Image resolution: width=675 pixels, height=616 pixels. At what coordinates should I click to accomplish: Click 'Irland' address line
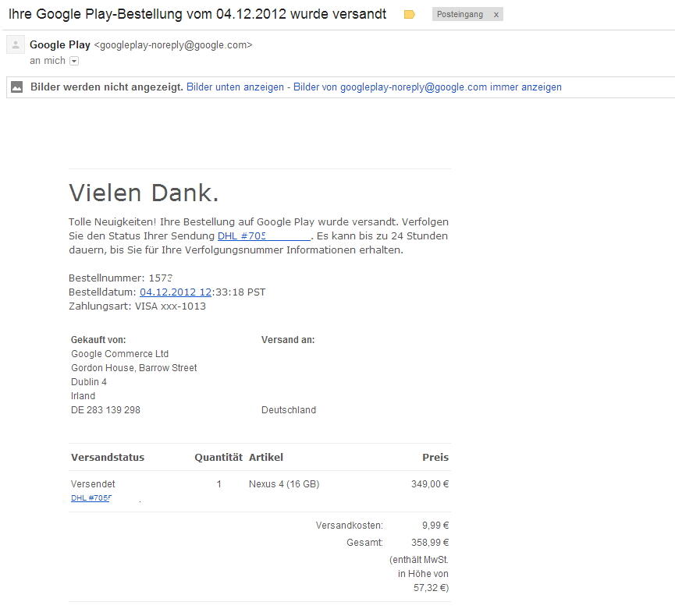pos(83,396)
